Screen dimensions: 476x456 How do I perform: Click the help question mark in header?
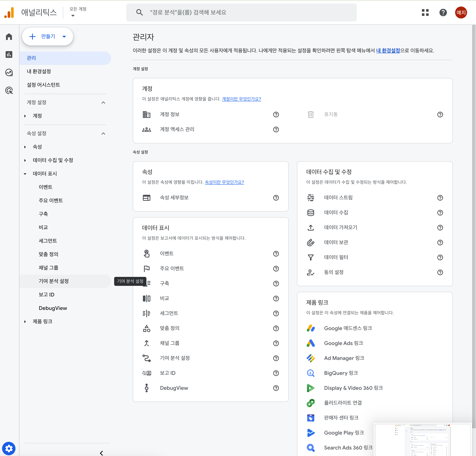click(x=443, y=12)
